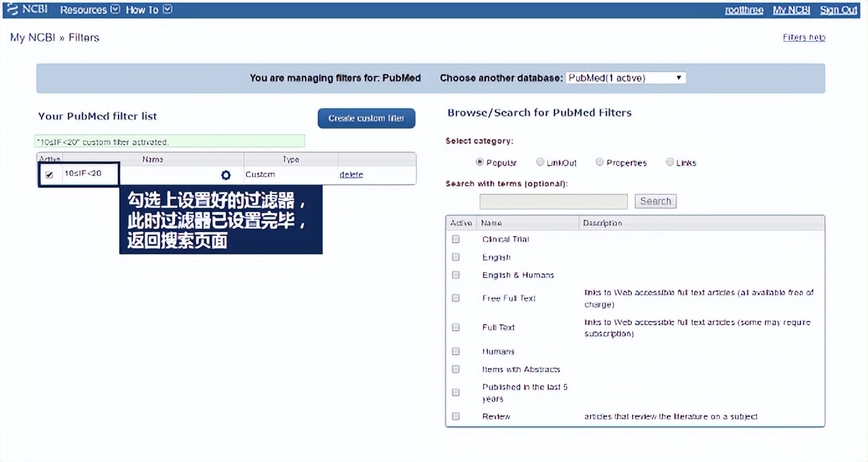Enable the Clinical Trial filter
The height and width of the screenshot is (462, 868).
click(x=456, y=238)
